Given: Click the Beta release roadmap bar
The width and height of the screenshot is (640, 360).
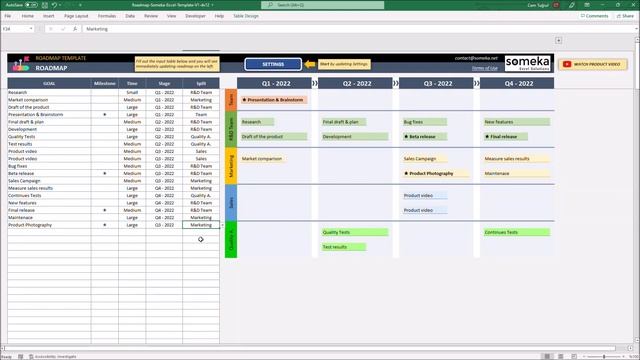Looking at the screenshot, I should (425, 136).
